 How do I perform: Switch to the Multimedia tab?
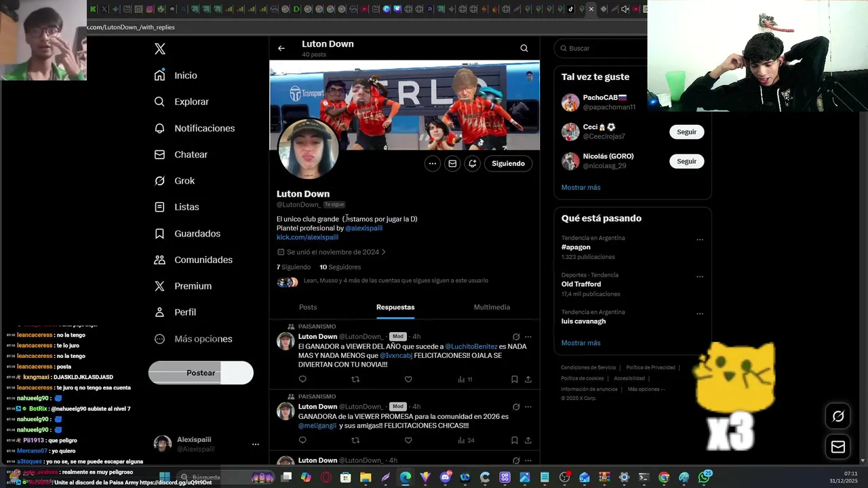(492, 307)
